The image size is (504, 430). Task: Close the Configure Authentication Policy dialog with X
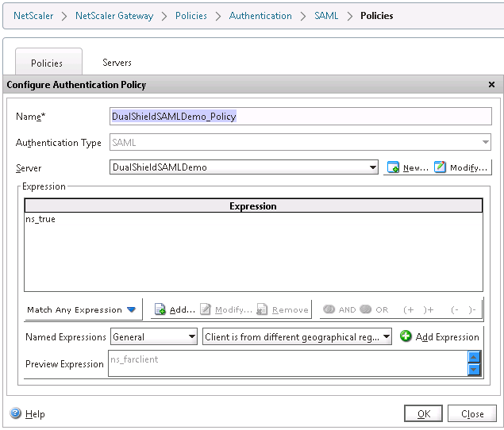[491, 85]
